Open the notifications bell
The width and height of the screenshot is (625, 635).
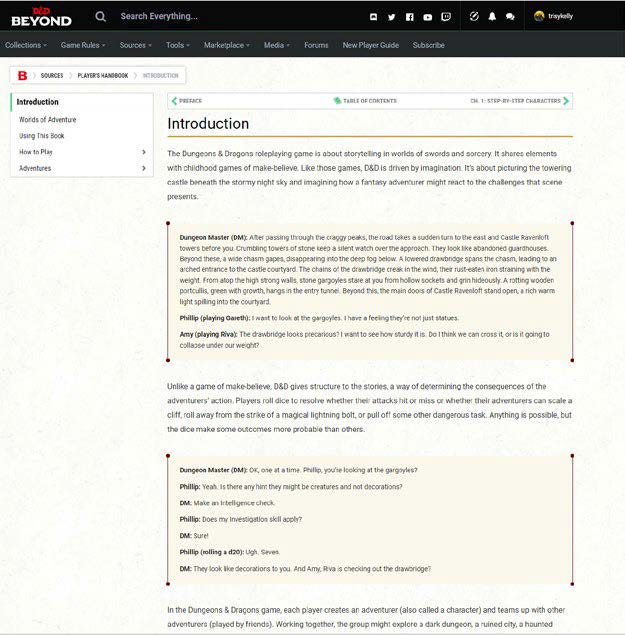coord(492,17)
